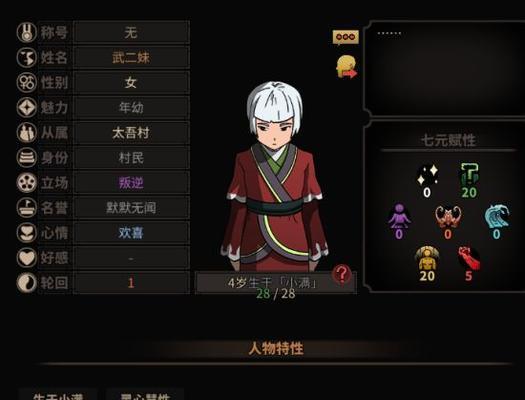Click the green snake attribute icon
Image resolution: width=525 pixels, height=400 pixels.
(469, 174)
